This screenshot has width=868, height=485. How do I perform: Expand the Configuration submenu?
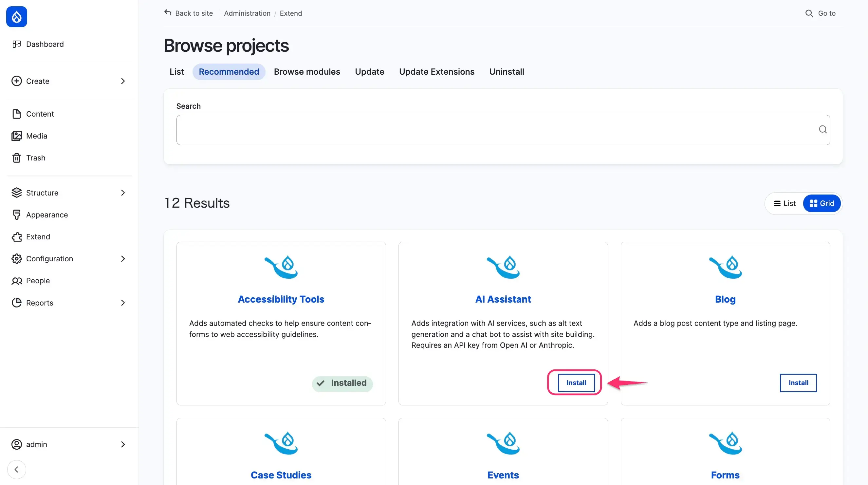(x=123, y=258)
